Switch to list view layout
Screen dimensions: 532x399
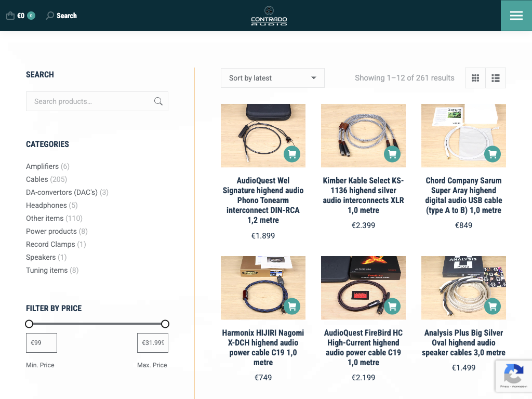tap(496, 78)
